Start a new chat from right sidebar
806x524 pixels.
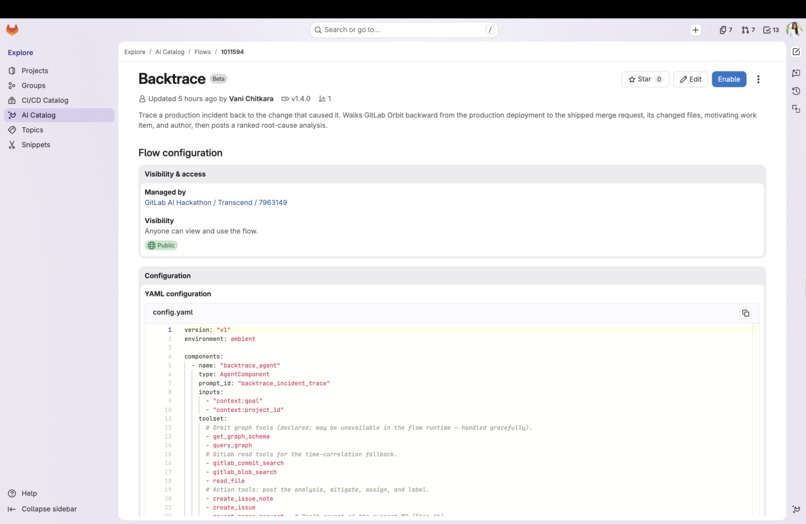796,51
